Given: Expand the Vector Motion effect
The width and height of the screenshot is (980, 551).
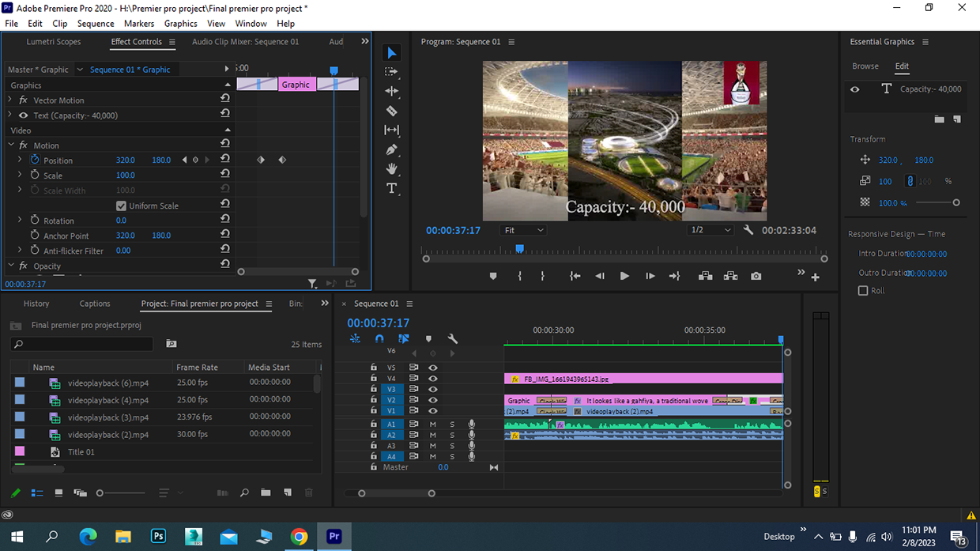Looking at the screenshot, I should click(10, 100).
